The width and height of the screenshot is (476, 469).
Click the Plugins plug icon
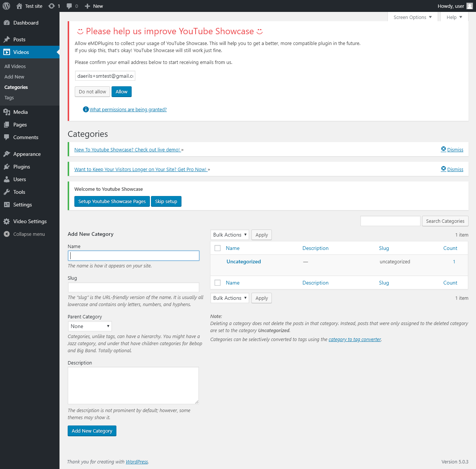[x=7, y=167]
